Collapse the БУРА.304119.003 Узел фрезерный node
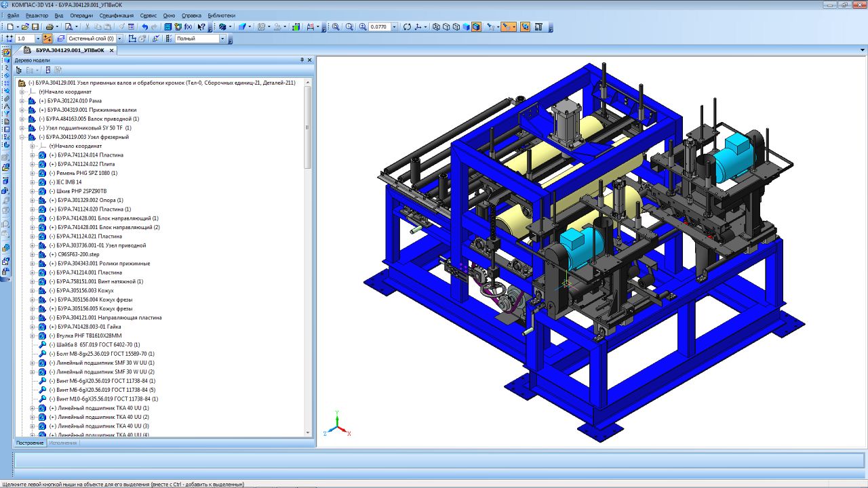The image size is (868, 488). click(x=22, y=137)
